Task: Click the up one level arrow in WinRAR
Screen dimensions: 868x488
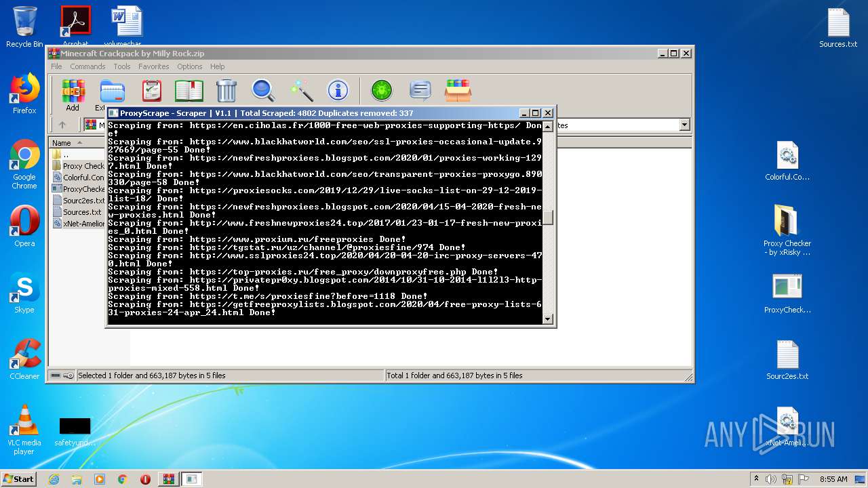Action: 62,125
